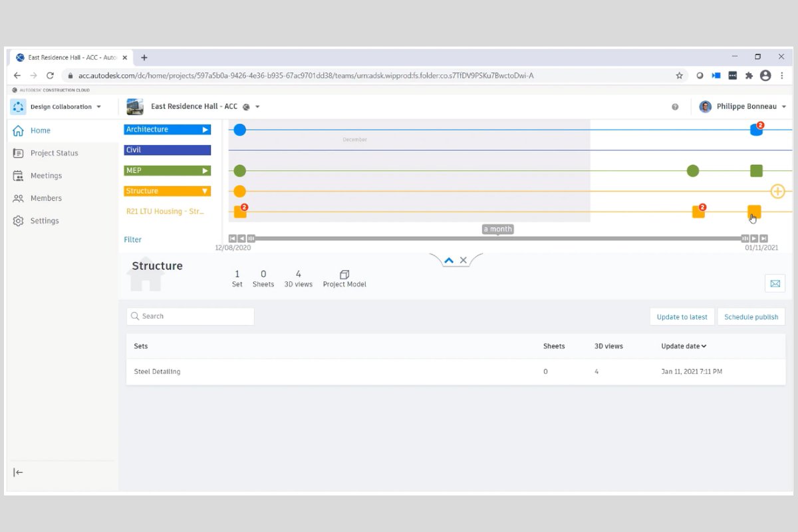This screenshot has height=532, width=798.
Task: Open the Meetings page in sidebar
Action: [46, 176]
